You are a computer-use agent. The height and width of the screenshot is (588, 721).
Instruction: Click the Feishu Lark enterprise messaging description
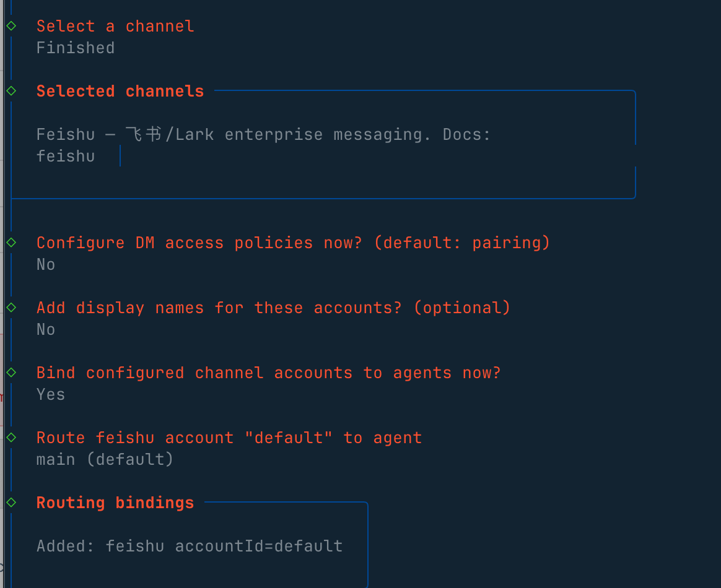[263, 134]
